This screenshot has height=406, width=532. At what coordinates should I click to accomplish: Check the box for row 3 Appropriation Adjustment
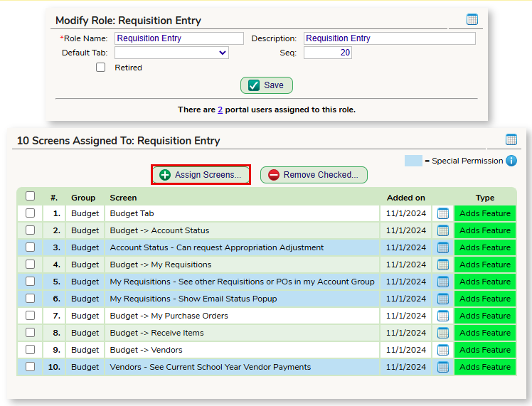click(x=30, y=247)
